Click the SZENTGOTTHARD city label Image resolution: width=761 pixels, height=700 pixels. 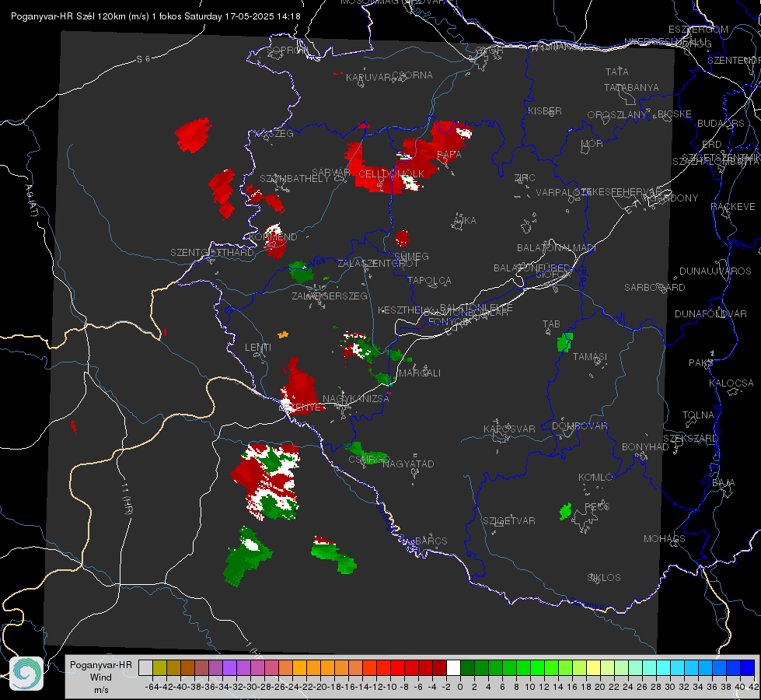(212, 253)
